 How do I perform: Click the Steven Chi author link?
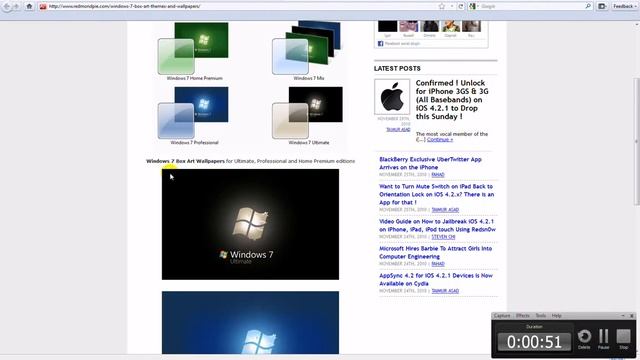click(443, 237)
